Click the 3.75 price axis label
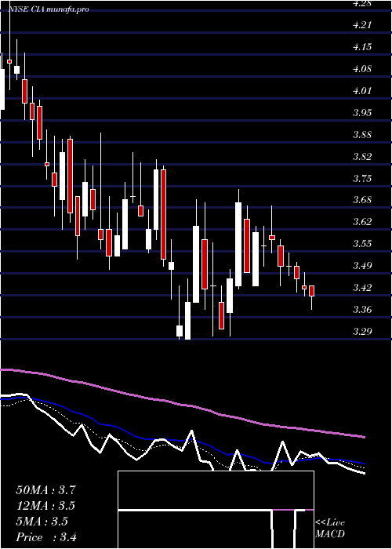392x549 pixels. pos(362,178)
